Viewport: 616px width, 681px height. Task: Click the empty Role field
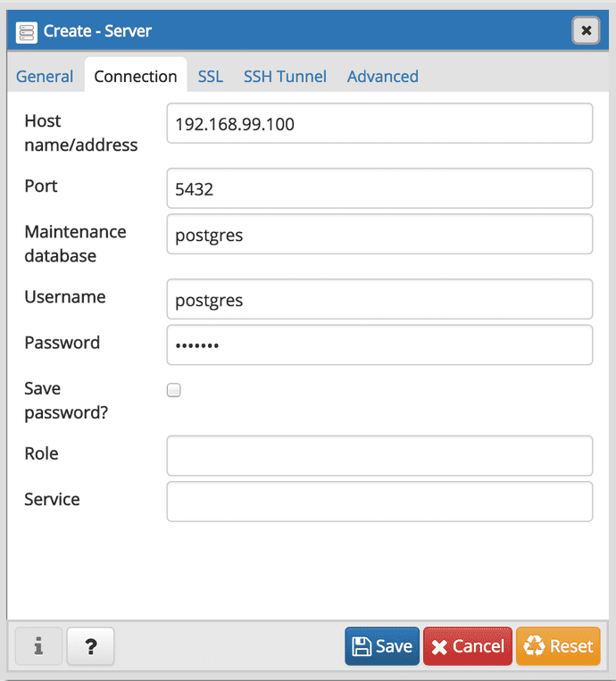tap(379, 455)
